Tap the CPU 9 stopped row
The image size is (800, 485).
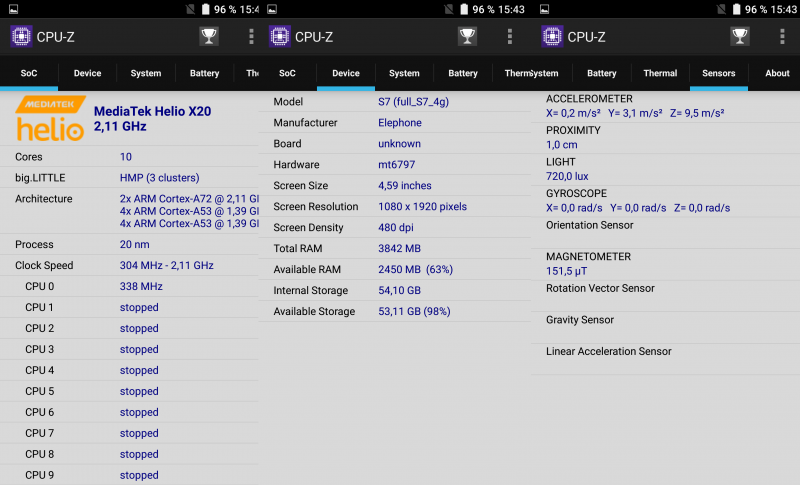(129, 475)
